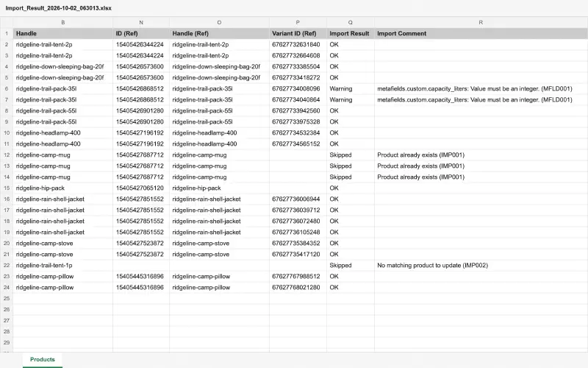This screenshot has width=588, height=368.
Task: Select column Q header
Action: coord(351,23)
